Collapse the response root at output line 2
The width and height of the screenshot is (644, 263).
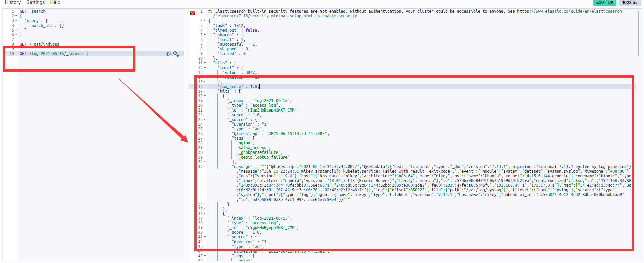coord(205,21)
